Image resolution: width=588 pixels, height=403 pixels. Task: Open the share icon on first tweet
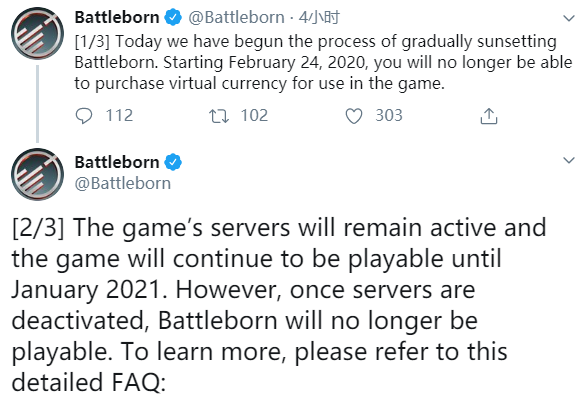pyautogui.click(x=489, y=116)
